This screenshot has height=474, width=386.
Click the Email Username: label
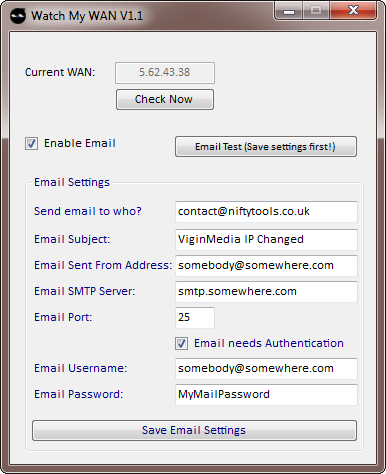(x=81, y=368)
